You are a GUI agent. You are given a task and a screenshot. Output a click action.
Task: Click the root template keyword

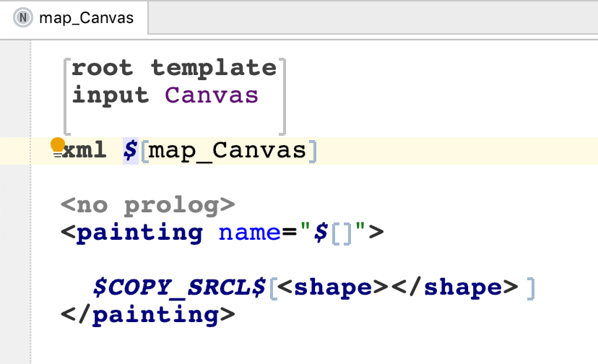click(x=174, y=68)
